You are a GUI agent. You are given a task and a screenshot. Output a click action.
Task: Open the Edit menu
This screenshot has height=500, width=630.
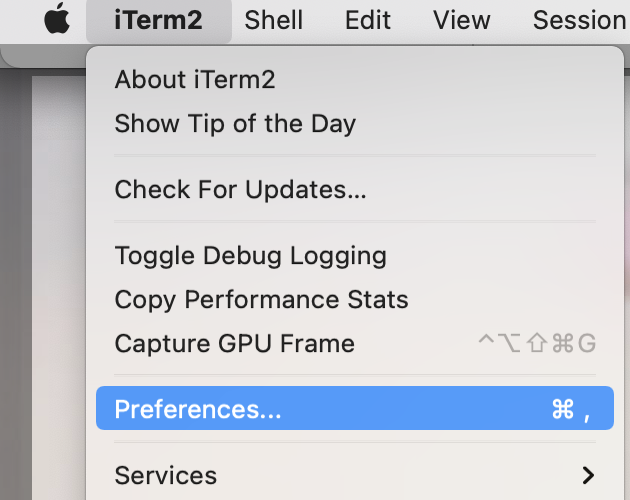368,20
